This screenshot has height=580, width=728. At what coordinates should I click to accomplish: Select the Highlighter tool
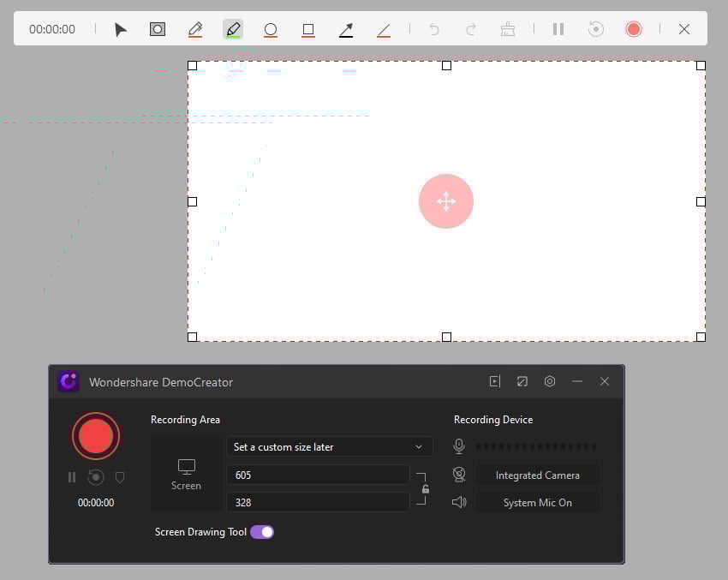click(233, 29)
